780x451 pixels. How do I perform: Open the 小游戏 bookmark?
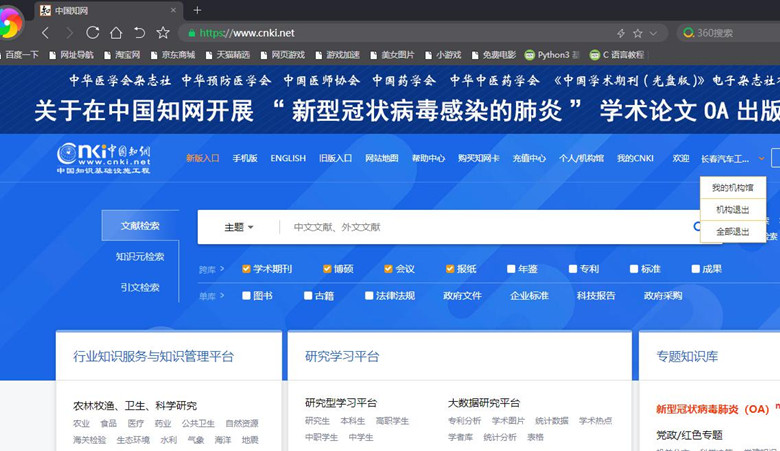pyautogui.click(x=443, y=55)
